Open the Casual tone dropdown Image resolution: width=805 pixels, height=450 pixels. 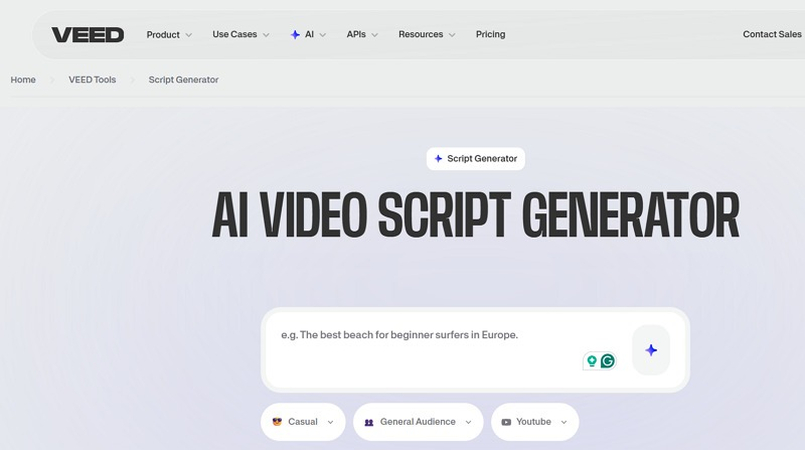pos(303,422)
